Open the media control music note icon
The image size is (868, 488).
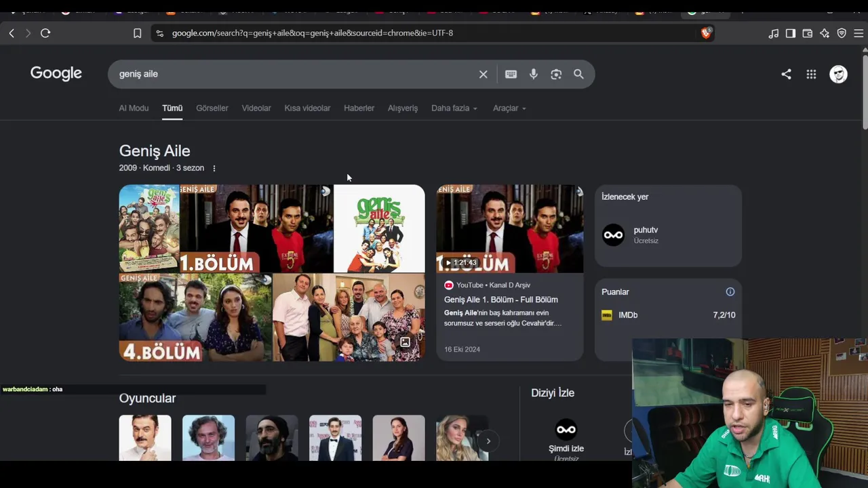click(774, 33)
